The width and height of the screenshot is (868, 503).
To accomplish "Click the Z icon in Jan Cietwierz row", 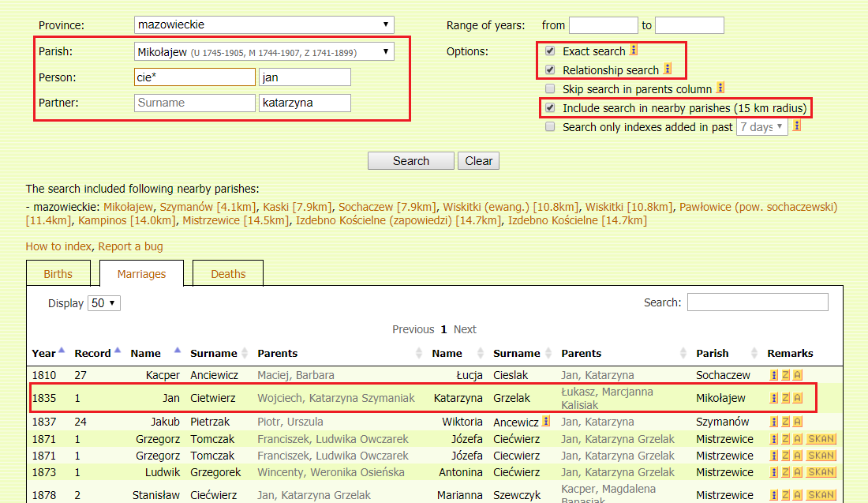I will (786, 398).
